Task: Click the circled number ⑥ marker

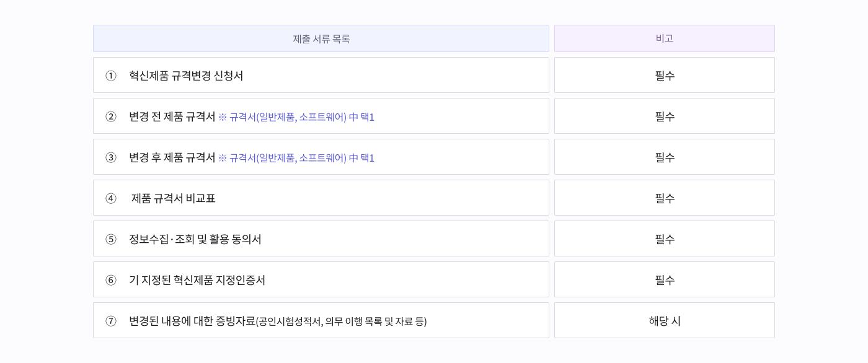Action: pos(111,280)
